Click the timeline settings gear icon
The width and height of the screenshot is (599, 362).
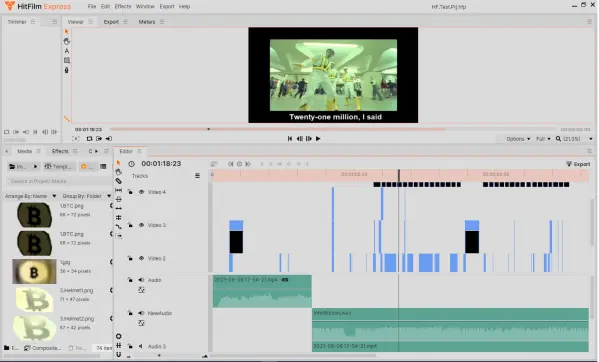118,336
